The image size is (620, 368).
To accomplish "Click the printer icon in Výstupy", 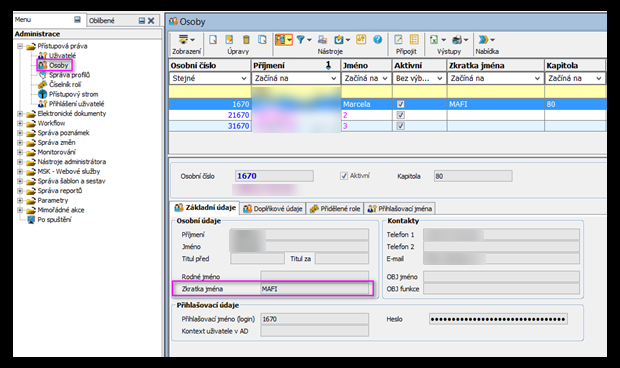I will point(457,40).
